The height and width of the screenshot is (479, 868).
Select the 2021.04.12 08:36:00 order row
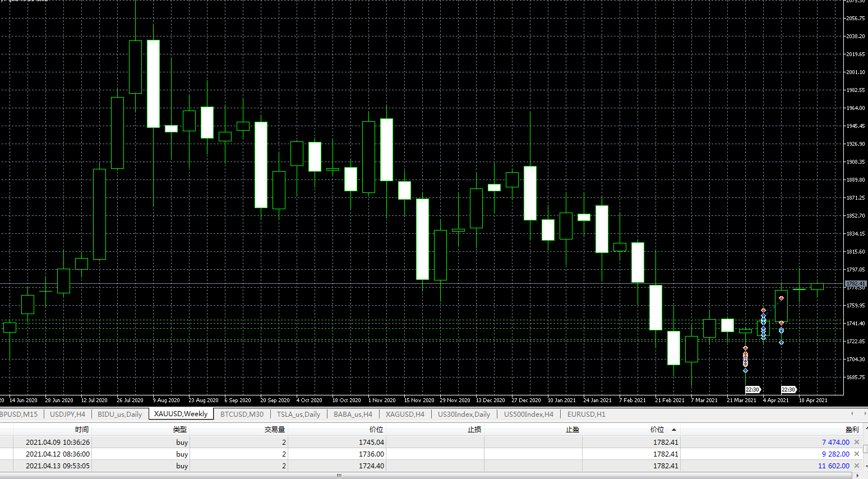(x=431, y=454)
